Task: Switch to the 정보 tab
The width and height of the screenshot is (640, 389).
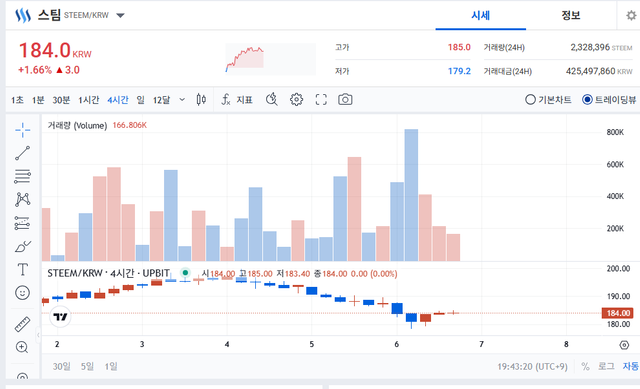Action: [571, 16]
